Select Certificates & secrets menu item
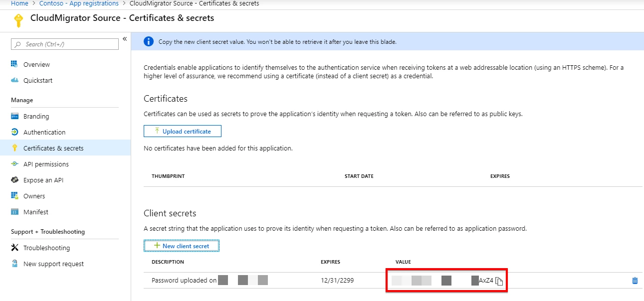This screenshot has height=301, width=644. point(65,148)
